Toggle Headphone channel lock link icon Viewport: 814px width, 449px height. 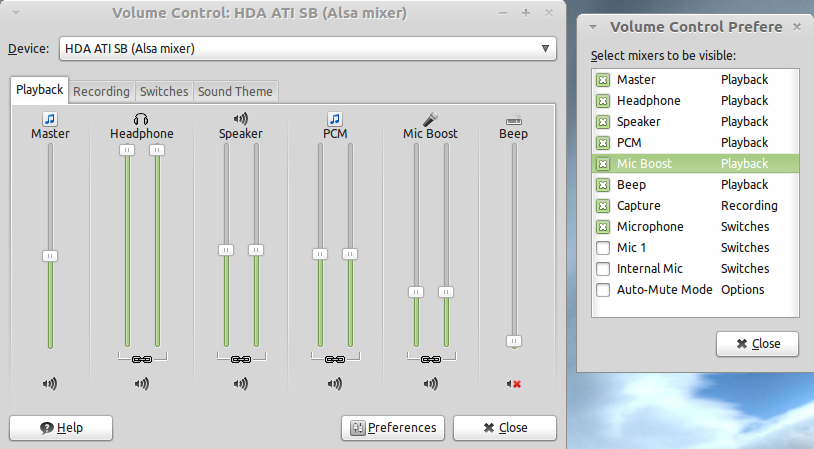click(141, 358)
